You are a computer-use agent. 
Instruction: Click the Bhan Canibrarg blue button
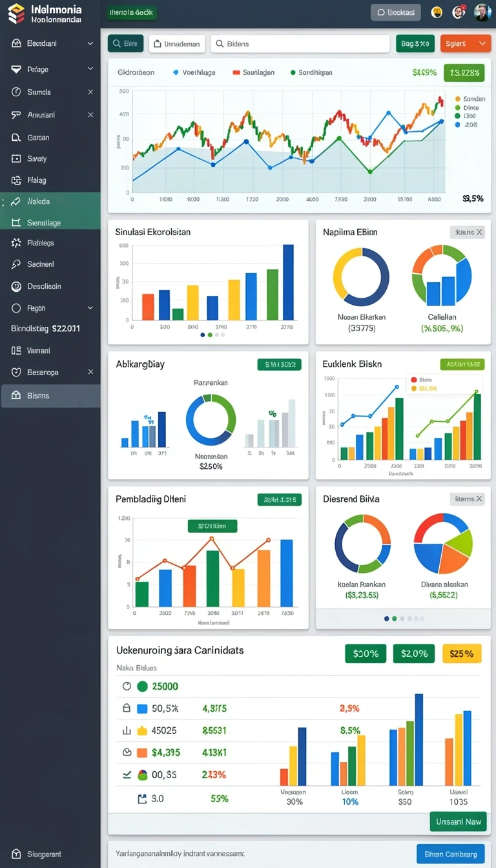(450, 854)
